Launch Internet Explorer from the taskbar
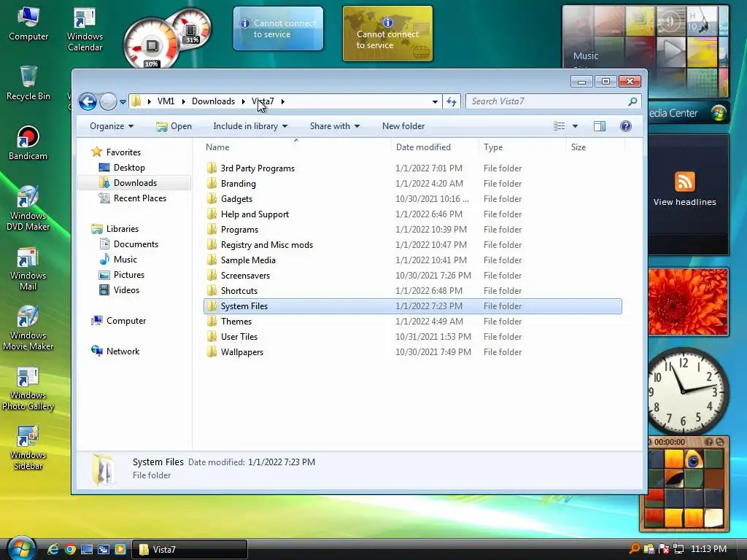The width and height of the screenshot is (747, 560). pos(53,549)
